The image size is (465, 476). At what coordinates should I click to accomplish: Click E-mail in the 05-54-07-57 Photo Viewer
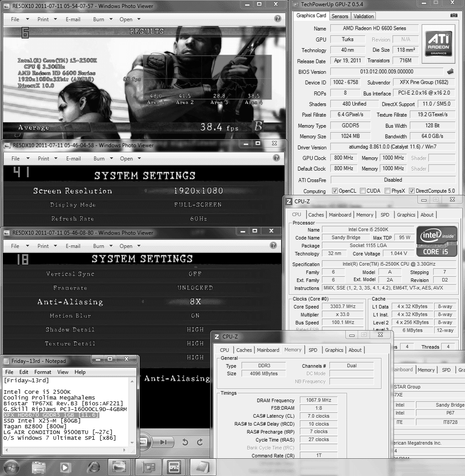click(73, 19)
